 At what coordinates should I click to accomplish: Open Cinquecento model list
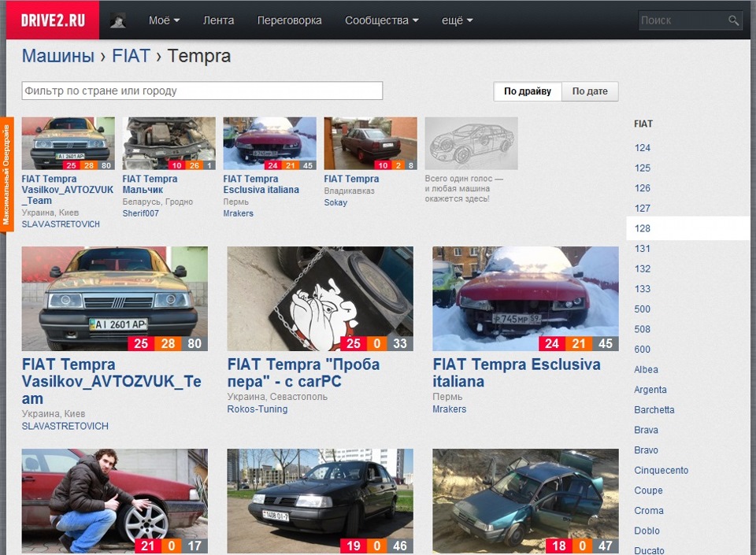pyautogui.click(x=661, y=471)
